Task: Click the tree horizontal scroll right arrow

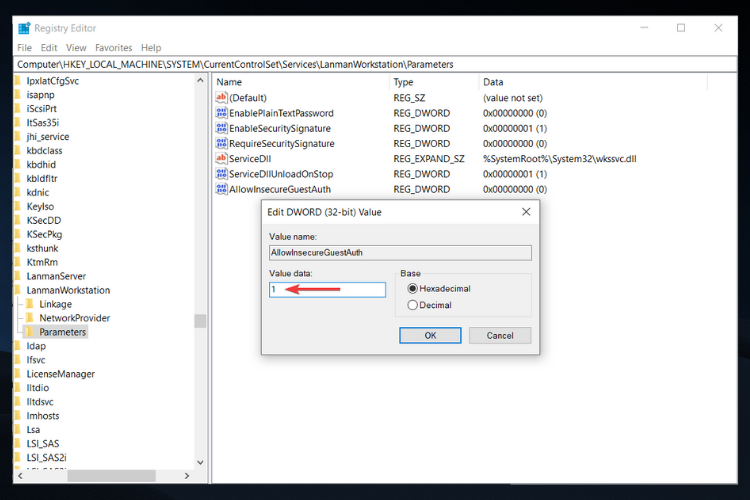Action: coord(187,476)
